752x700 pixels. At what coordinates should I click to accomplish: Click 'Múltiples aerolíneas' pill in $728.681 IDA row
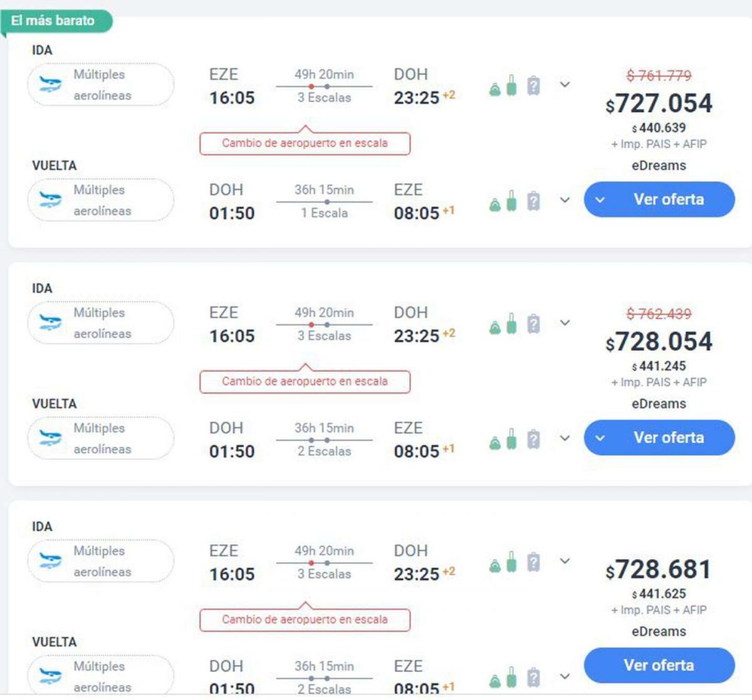coord(101,561)
